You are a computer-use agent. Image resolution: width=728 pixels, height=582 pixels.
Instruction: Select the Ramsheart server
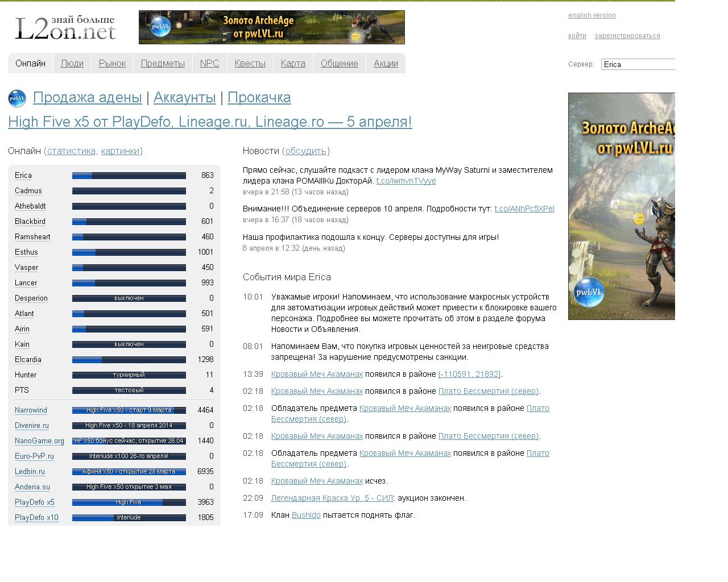point(32,237)
